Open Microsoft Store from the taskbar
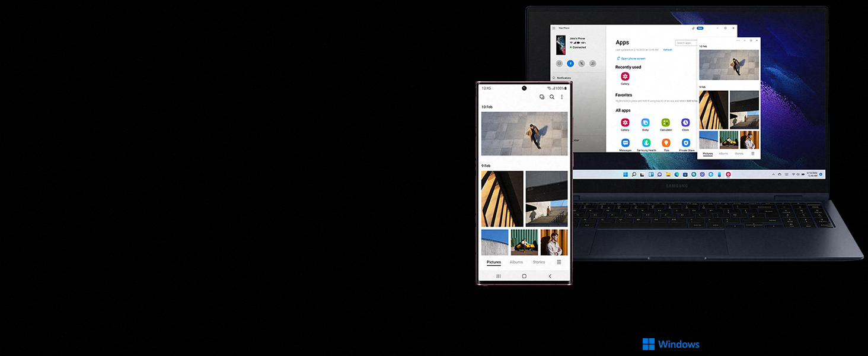 (685, 174)
